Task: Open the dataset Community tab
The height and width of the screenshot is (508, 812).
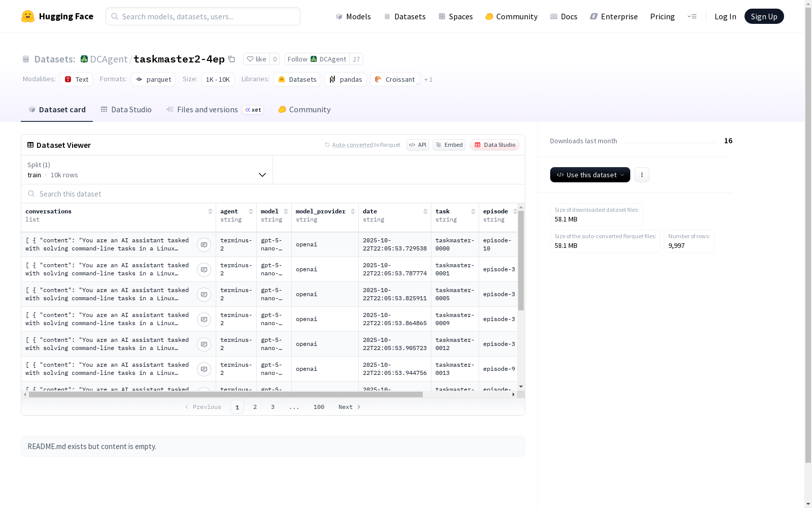Action: [x=304, y=109]
